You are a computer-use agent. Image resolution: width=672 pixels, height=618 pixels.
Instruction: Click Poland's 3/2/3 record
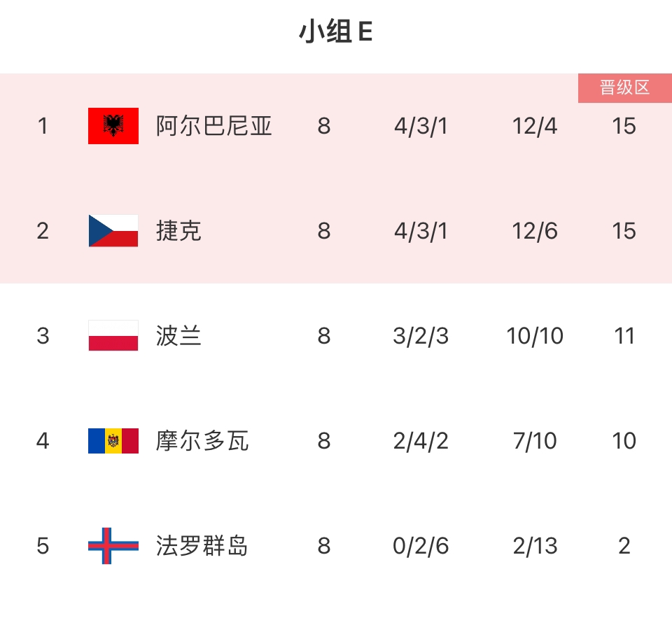click(x=421, y=336)
